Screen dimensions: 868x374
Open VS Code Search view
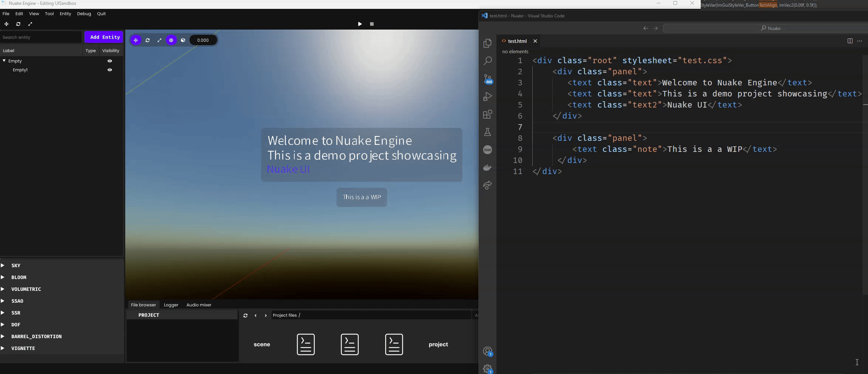488,61
